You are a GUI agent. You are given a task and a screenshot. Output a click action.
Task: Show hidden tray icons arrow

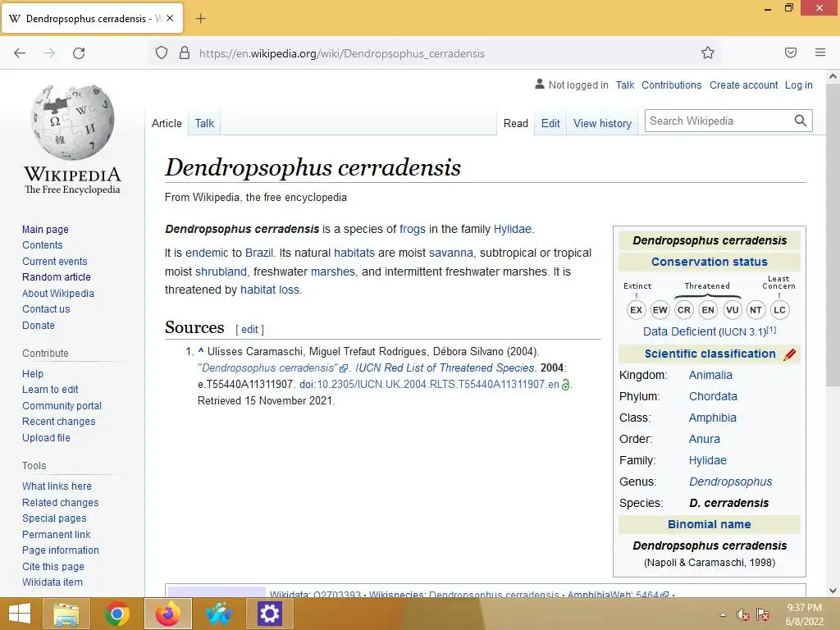723,614
